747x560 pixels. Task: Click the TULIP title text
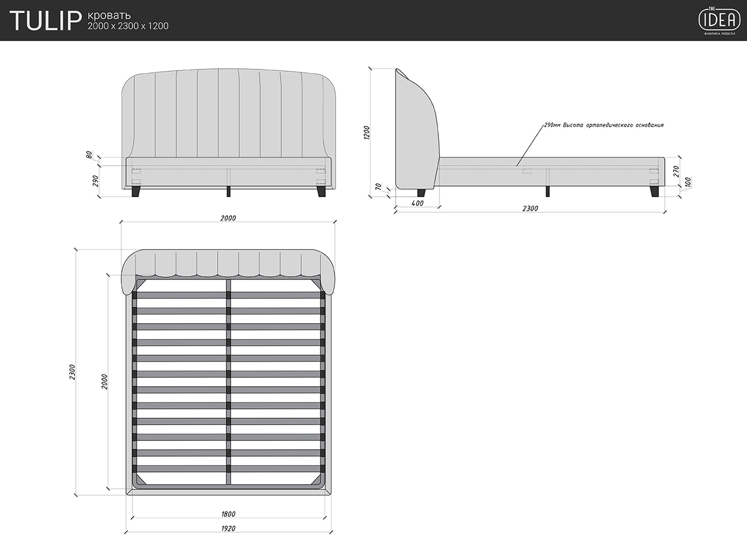[45, 21]
